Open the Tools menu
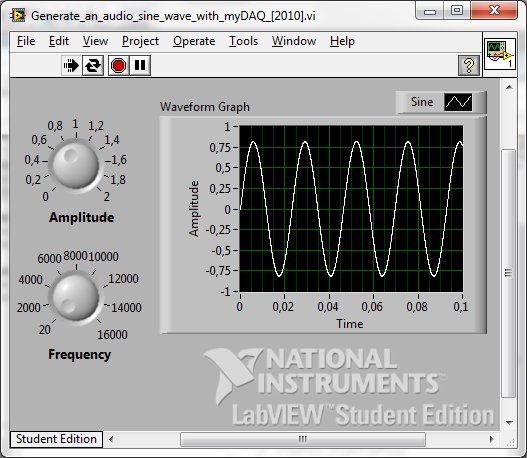This screenshot has height=458, width=527. [x=243, y=41]
